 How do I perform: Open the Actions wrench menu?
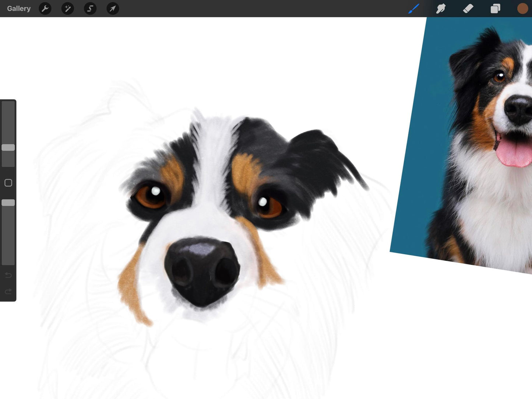[x=45, y=8]
